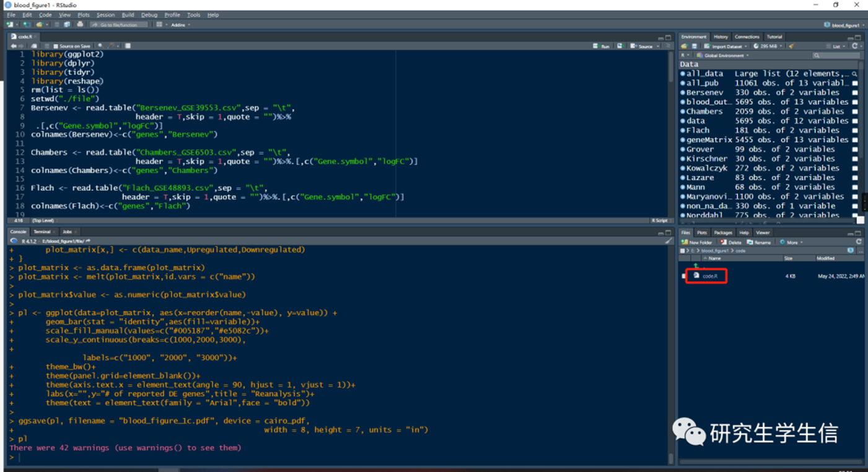Image resolution: width=868 pixels, height=472 pixels.
Task: Open the Session menu
Action: (105, 15)
